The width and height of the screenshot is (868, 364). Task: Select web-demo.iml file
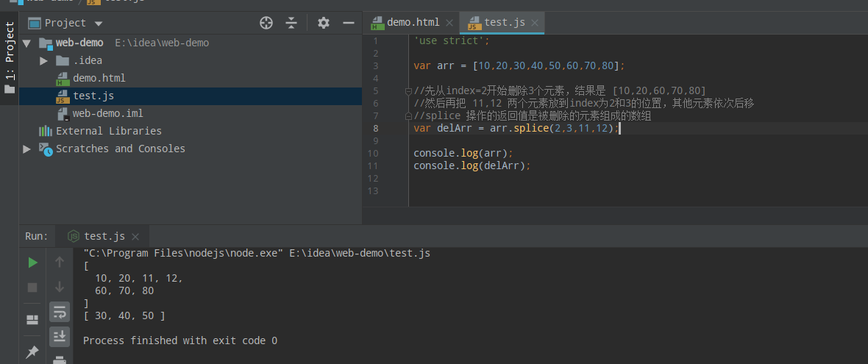tap(108, 113)
